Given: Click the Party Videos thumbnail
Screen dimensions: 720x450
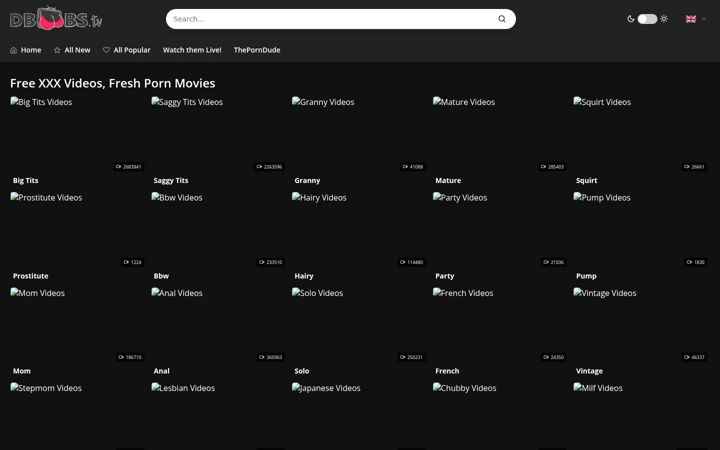Looking at the screenshot, I should point(500,229).
